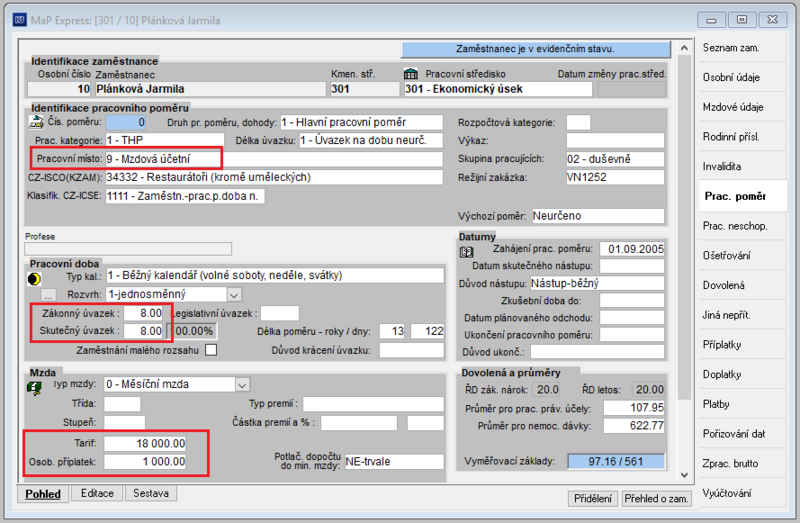Open Ošetřování in the side menu
800x523 pixels.
[742, 256]
